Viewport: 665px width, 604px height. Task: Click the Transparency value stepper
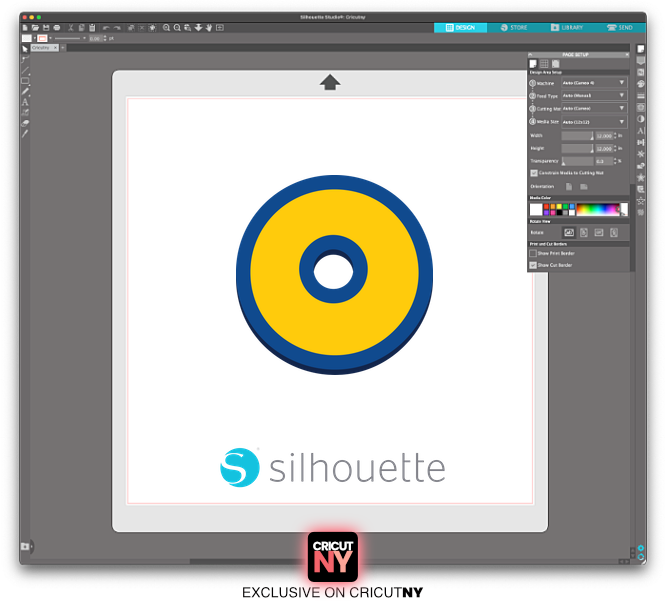pyautogui.click(x=615, y=161)
